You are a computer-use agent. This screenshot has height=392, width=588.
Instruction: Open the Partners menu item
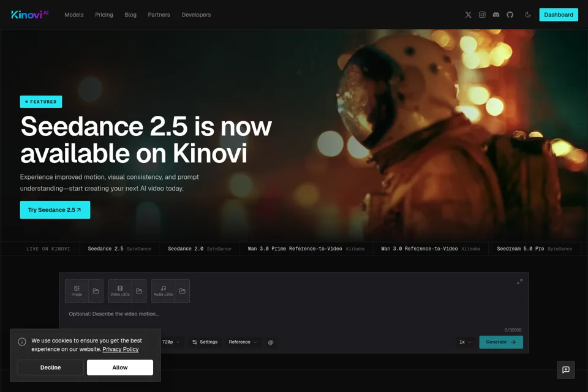pos(159,15)
